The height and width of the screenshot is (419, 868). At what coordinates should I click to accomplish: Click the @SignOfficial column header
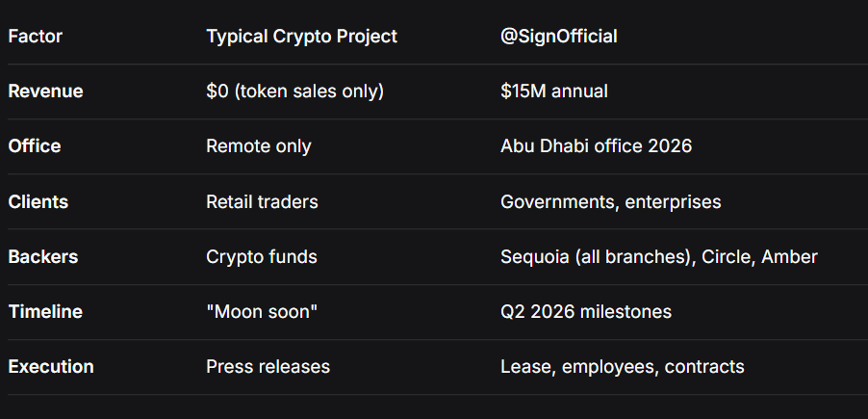pos(559,37)
